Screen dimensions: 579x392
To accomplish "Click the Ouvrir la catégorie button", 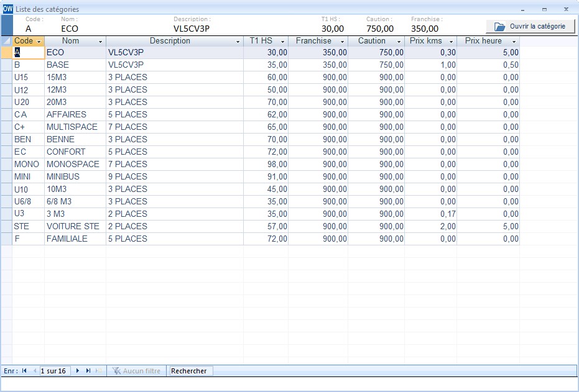I will 530,27.
